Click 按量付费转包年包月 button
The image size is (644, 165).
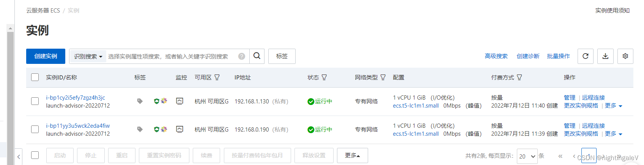tap(257, 155)
